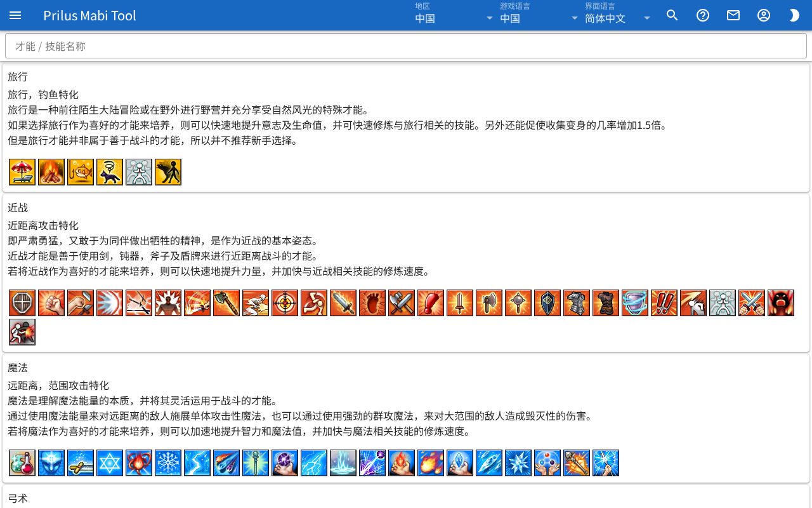This screenshot has width=812, height=508.
Task: Choose the spiked mace mastery icon
Action: [x=518, y=303]
